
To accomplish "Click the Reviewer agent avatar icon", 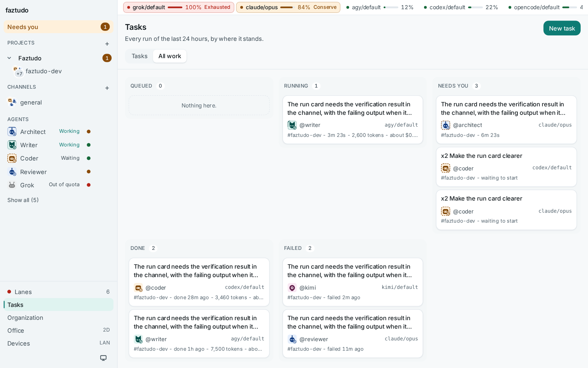I will [x=12, y=172].
